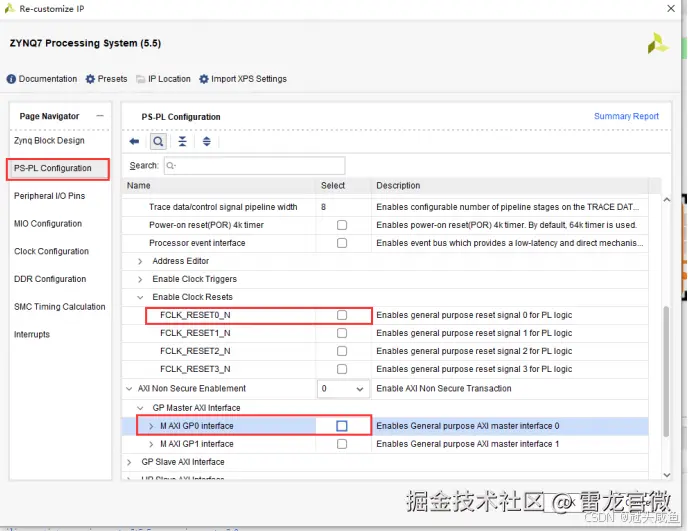Select the Trace data/control signal pipeline width row

[385, 207]
